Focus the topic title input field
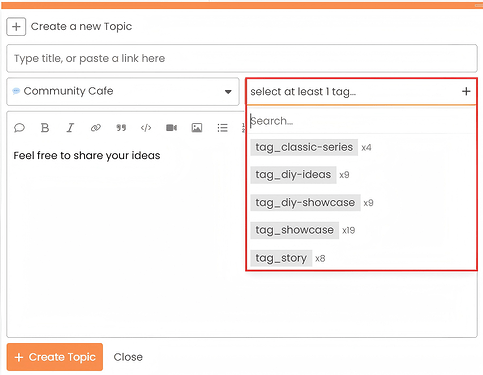Viewport: 483px width, 375px height. pyautogui.click(x=242, y=58)
